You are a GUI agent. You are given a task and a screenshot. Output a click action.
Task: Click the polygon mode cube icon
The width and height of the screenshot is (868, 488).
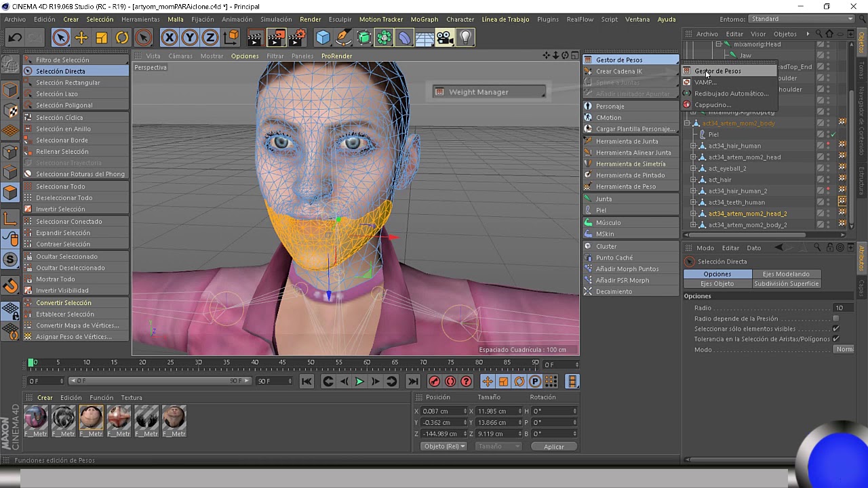tap(10, 193)
